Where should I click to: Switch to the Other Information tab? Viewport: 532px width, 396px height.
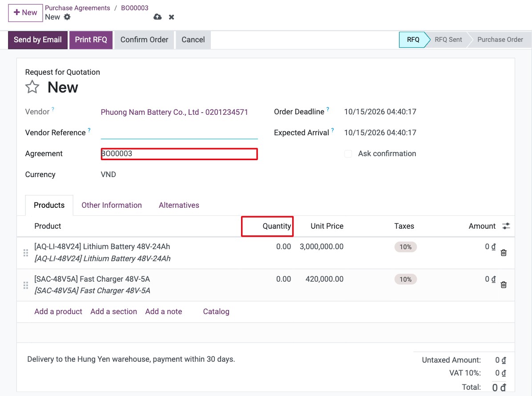pos(112,205)
